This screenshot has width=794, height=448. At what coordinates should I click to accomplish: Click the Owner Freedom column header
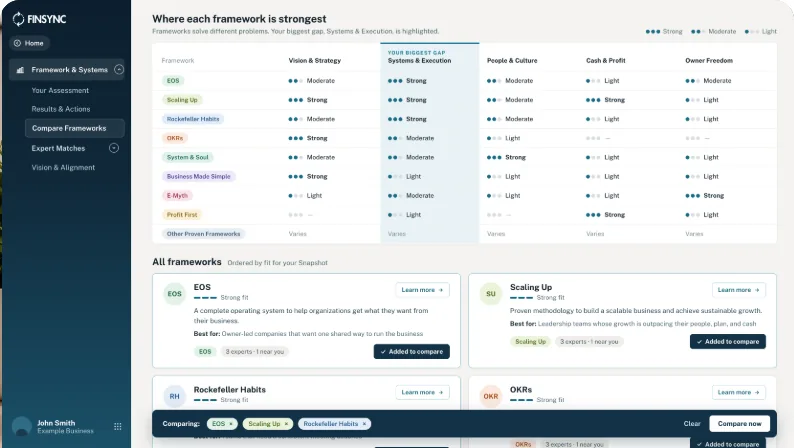point(709,60)
